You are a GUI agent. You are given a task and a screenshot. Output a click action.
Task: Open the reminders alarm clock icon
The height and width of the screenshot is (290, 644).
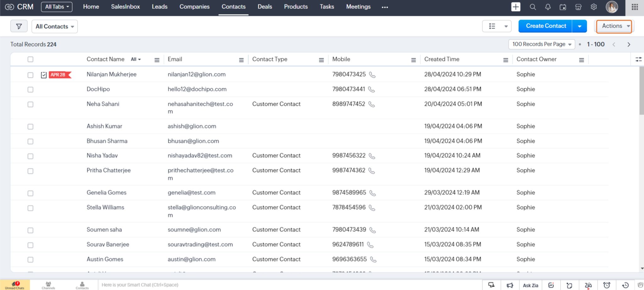tap(607, 285)
